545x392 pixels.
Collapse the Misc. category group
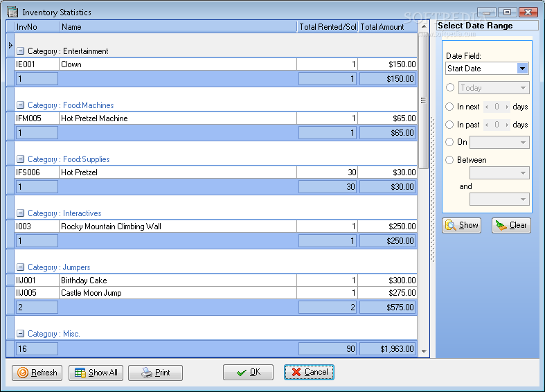pos(21,334)
